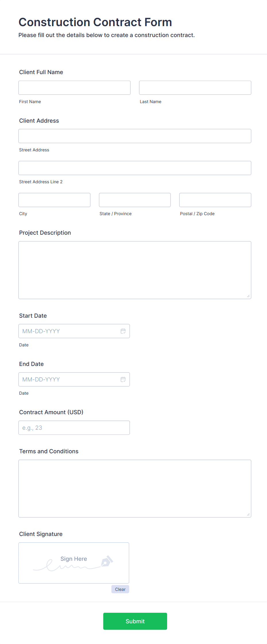This screenshot has height=644, width=267.
Task: Open the Start Date calendar picker icon
Action: point(123,331)
